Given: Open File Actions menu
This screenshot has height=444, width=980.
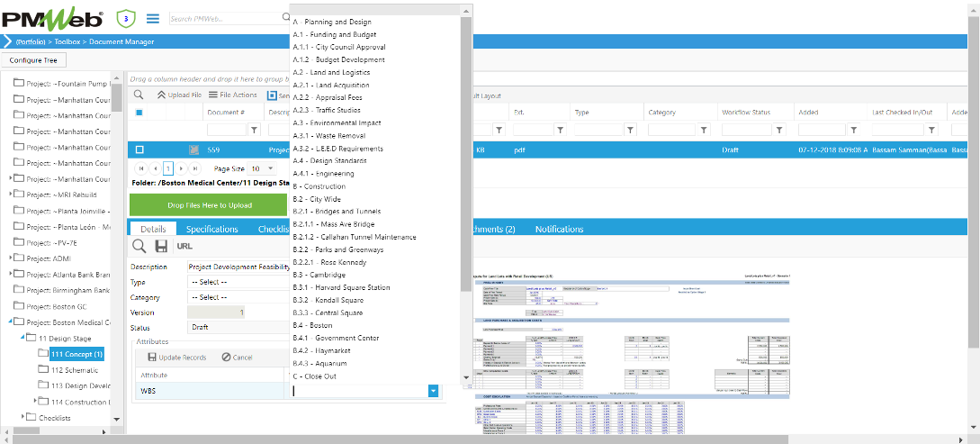Looking at the screenshot, I should 232,95.
